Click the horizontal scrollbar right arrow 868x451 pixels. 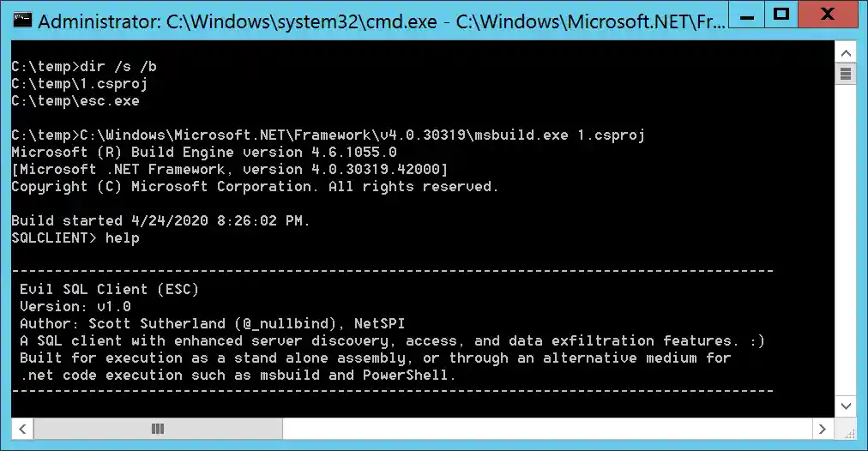(x=823, y=428)
